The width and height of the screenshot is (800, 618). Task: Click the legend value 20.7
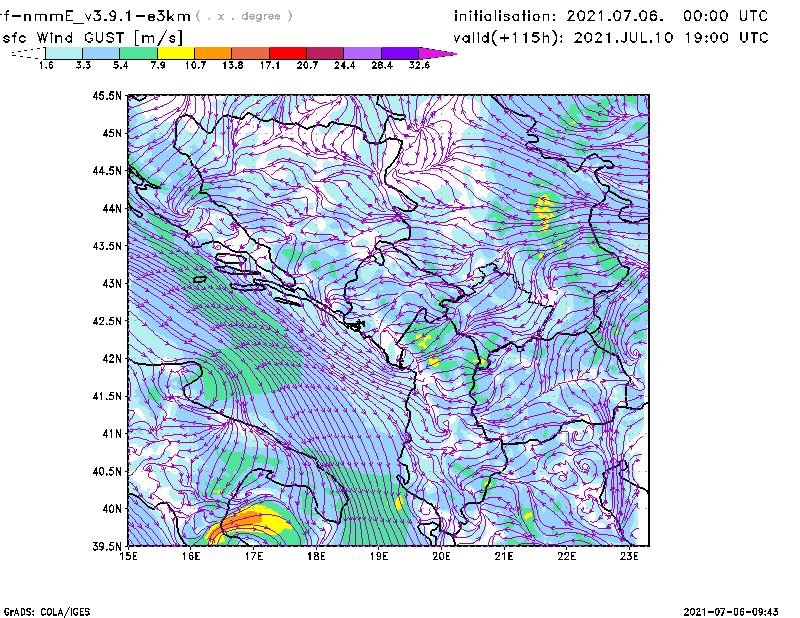(307, 65)
